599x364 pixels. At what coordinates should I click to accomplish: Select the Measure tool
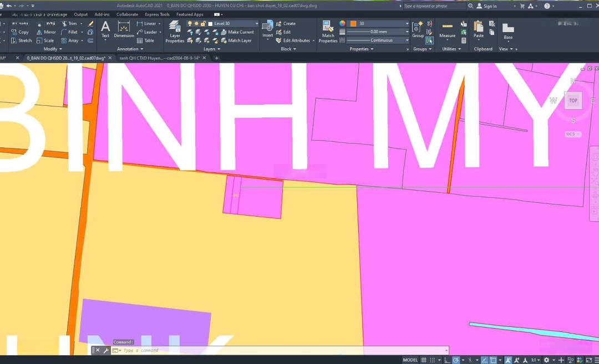point(447,30)
